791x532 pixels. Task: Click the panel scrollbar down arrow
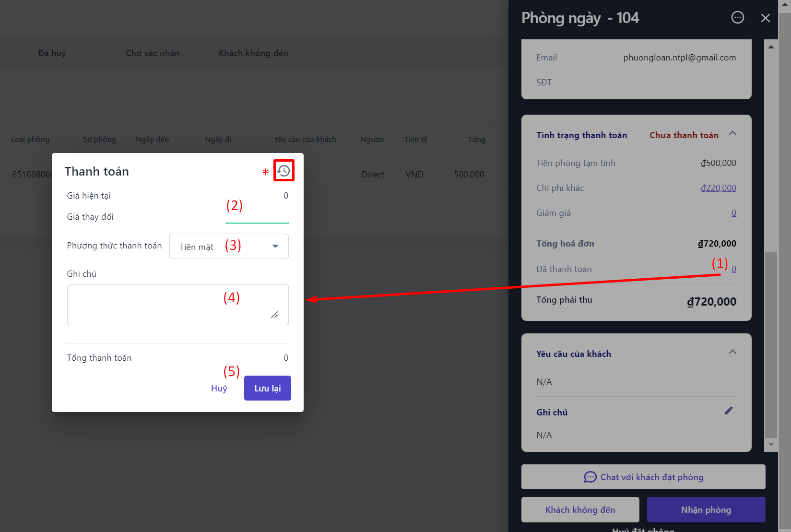click(771, 445)
